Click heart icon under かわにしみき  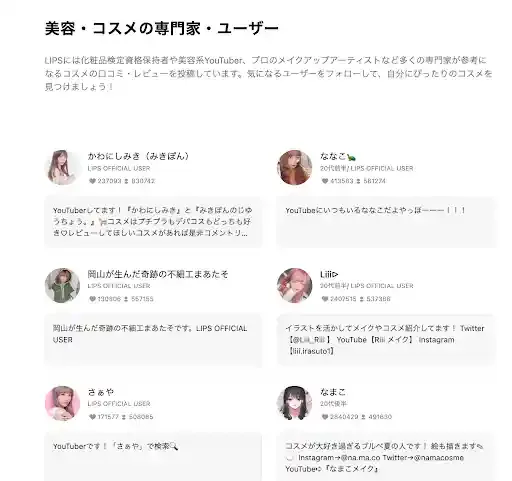[x=92, y=181]
